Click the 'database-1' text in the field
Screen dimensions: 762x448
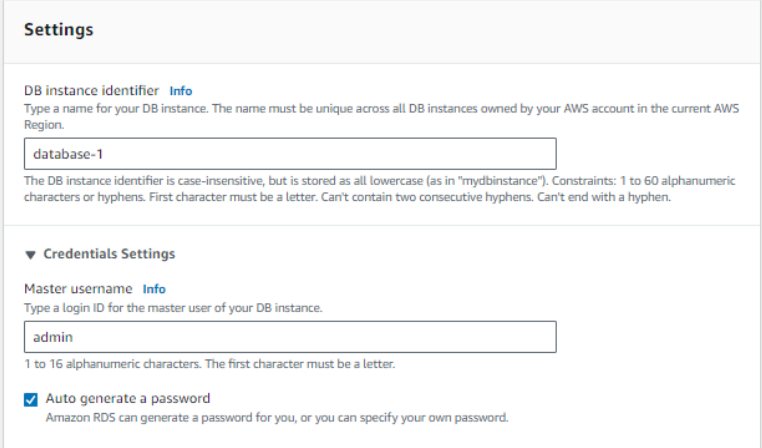(65, 153)
